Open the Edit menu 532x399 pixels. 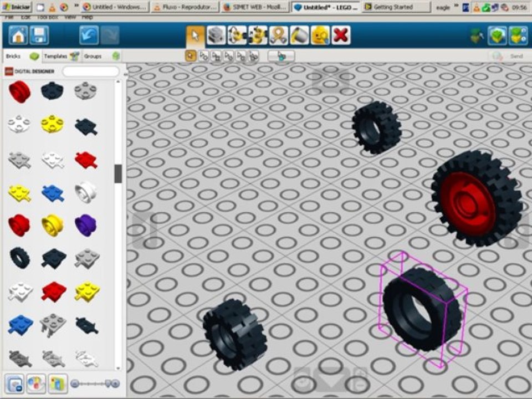tap(25, 17)
